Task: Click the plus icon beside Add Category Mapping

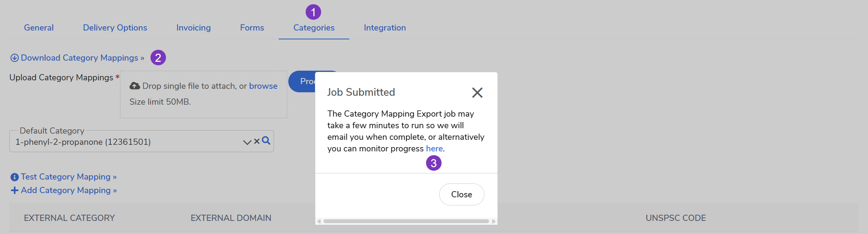Action: tap(15, 190)
